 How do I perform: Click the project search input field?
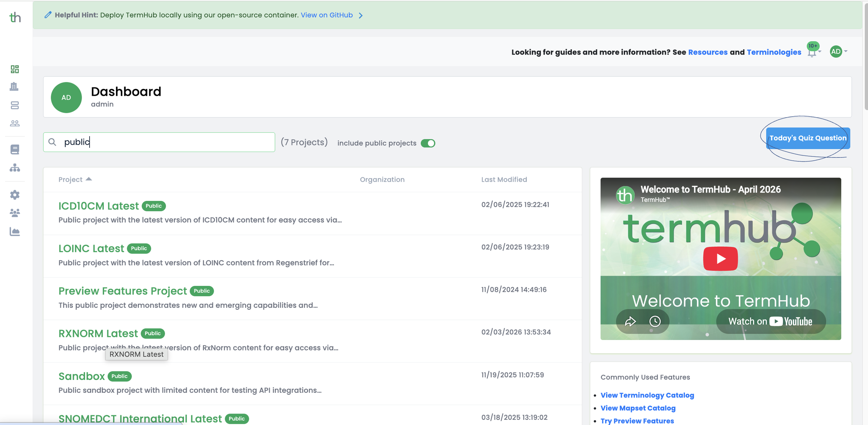[159, 142]
